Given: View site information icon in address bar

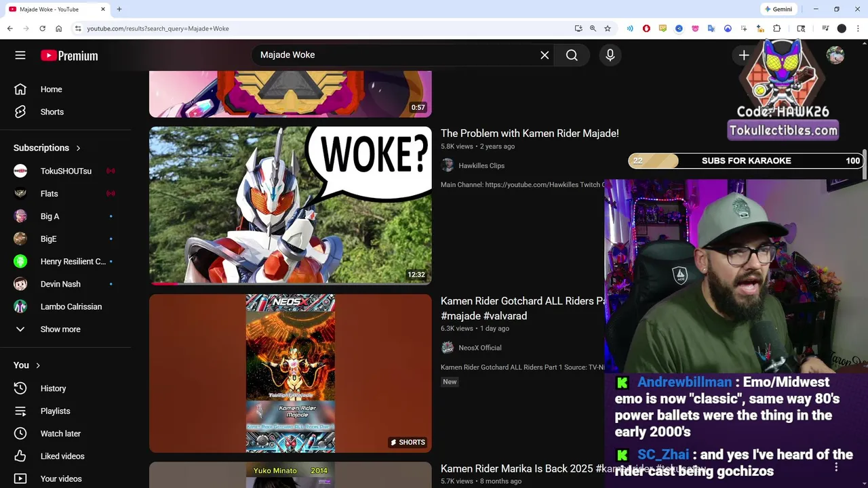Looking at the screenshot, I should [x=78, y=28].
